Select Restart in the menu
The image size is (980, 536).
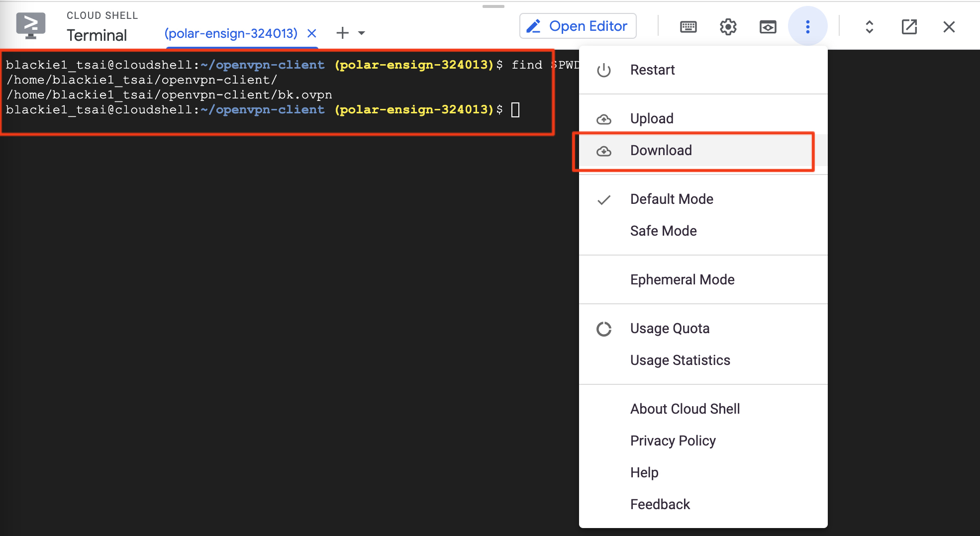click(652, 70)
